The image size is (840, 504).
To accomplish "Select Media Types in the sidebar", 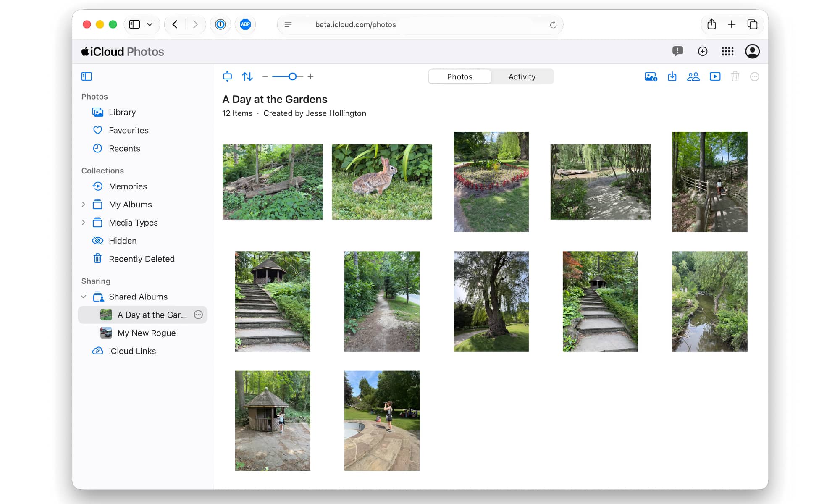I will pos(143,223).
